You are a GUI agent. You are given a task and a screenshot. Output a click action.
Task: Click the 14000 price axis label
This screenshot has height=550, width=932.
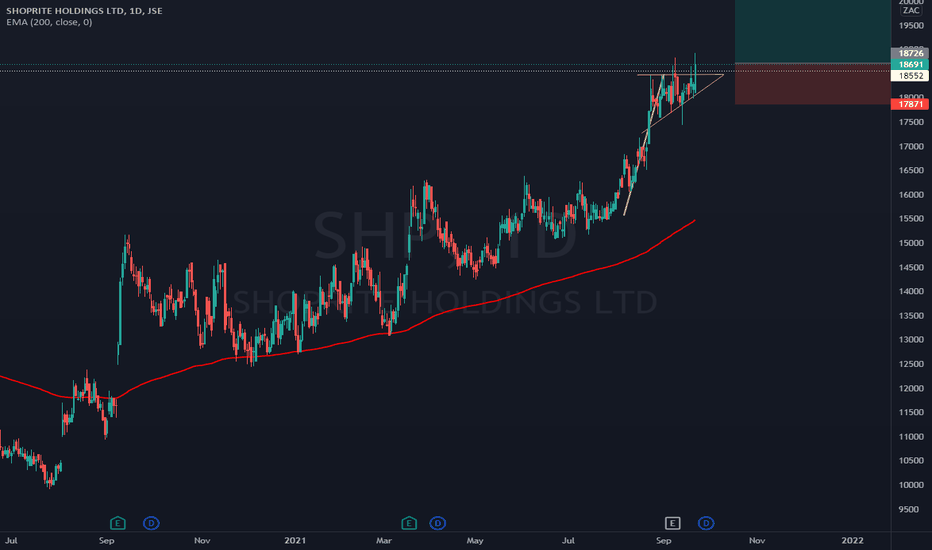(911, 291)
